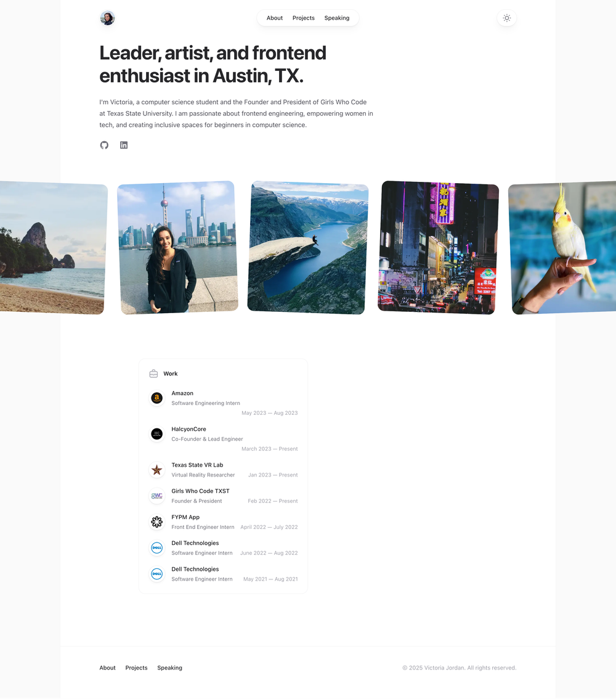Open Speaking in the top navigation

pos(337,18)
